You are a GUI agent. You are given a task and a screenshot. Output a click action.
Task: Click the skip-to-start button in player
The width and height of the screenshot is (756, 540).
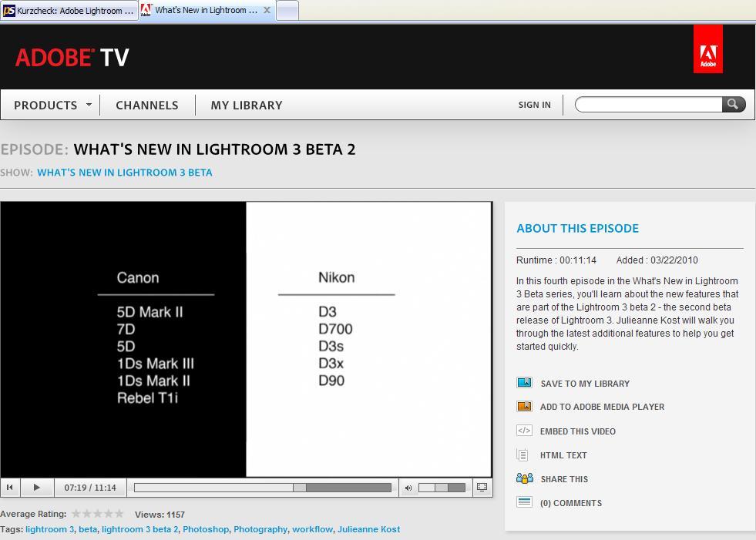pos(9,487)
